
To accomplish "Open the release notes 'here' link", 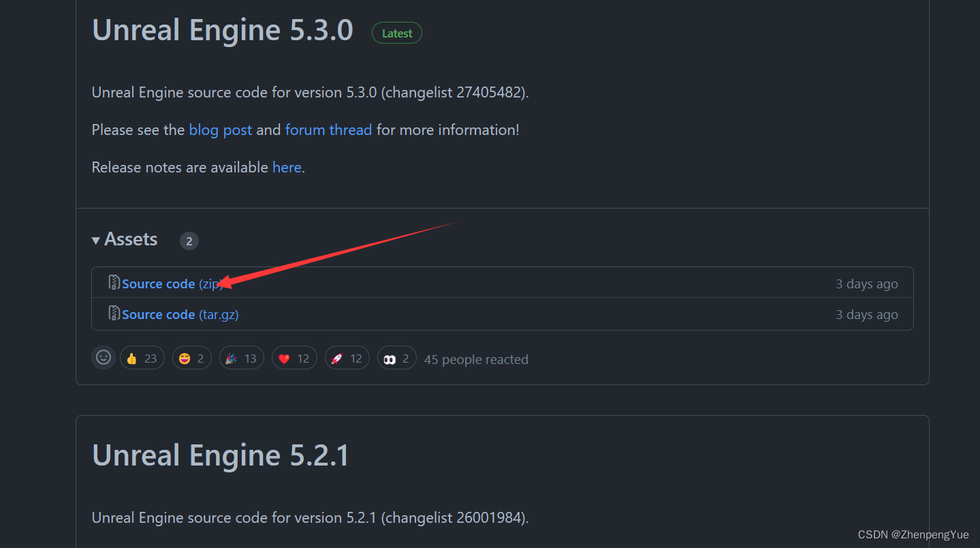I will click(x=287, y=167).
